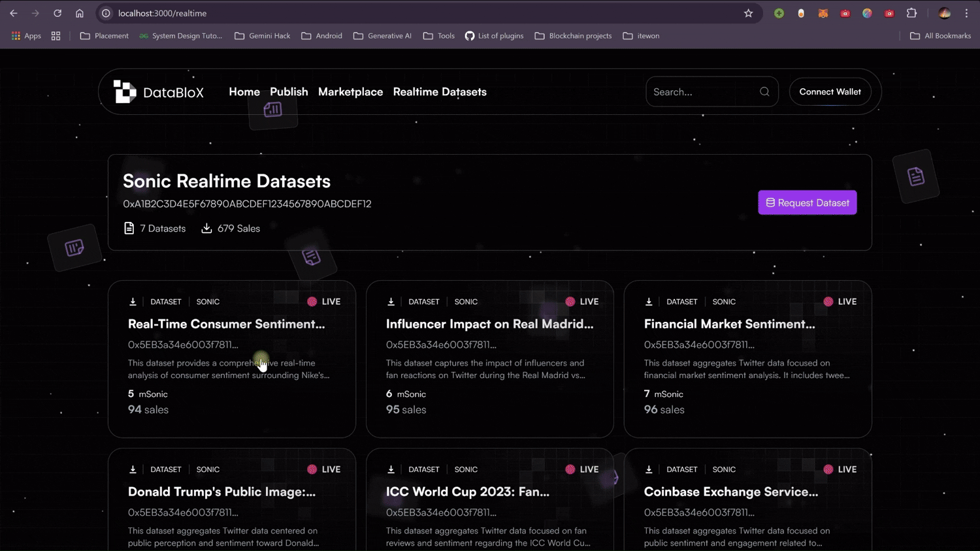Open Realtime Datasets nav item
Image resolution: width=980 pixels, height=551 pixels.
[440, 92]
